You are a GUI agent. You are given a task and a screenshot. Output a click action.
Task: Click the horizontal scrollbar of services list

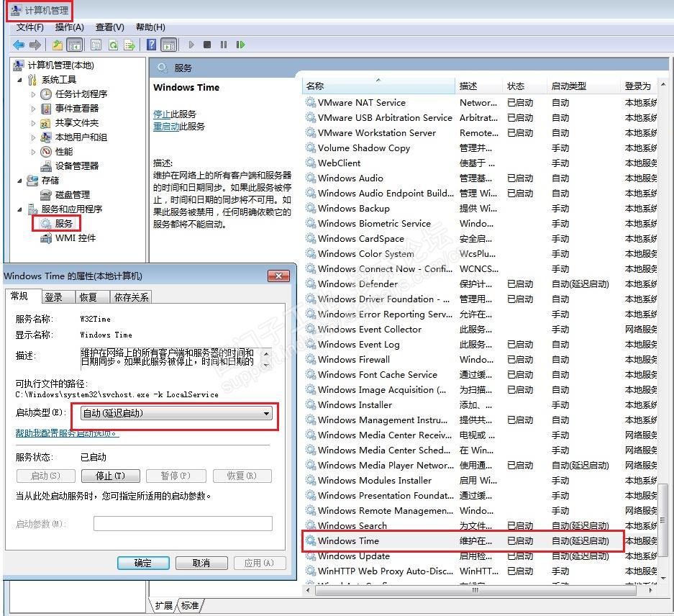(475, 590)
